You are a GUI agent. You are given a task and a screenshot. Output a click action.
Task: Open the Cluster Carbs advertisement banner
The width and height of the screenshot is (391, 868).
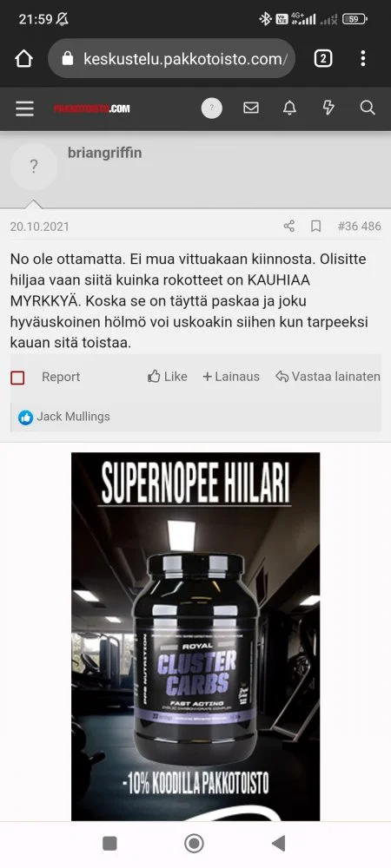click(x=195, y=636)
